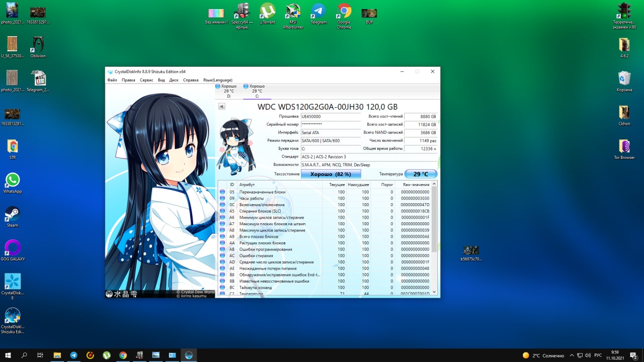Click the uTorrent icon in the taskbar
Image resolution: width=644 pixels, height=362 pixels.
tap(107, 355)
